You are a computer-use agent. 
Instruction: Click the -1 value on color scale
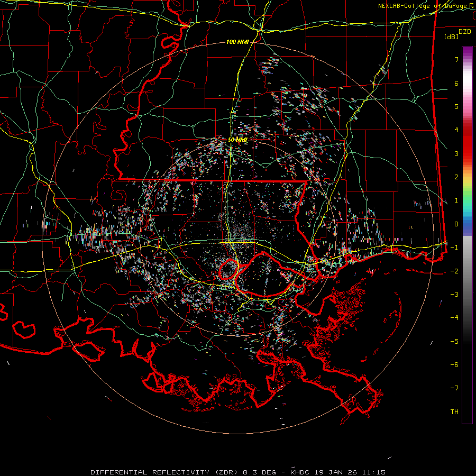pyautogui.click(x=454, y=248)
